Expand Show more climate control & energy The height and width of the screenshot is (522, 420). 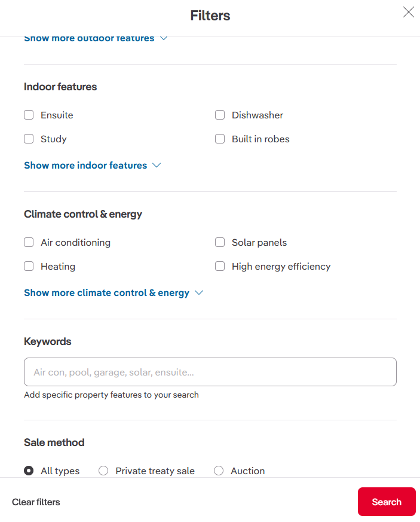tap(106, 292)
